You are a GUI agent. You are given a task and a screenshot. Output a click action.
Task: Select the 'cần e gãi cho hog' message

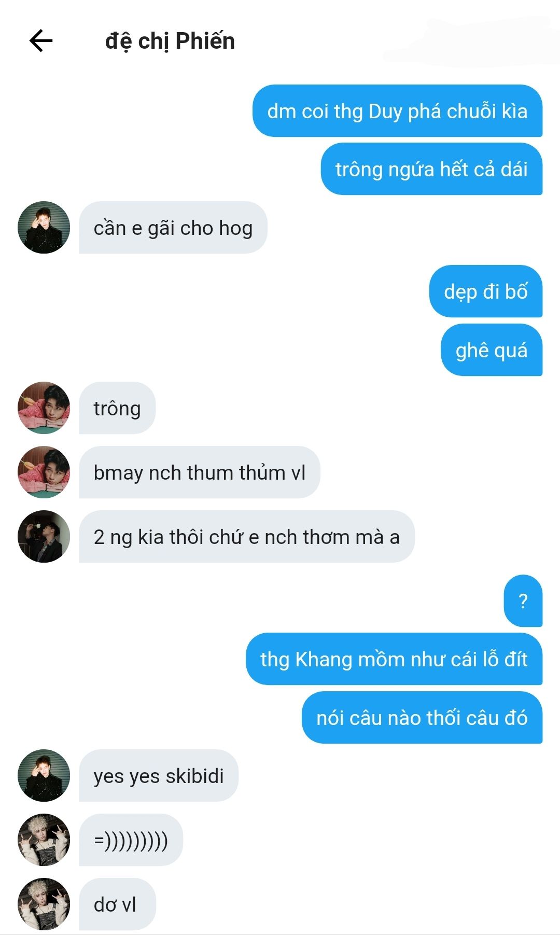(173, 228)
